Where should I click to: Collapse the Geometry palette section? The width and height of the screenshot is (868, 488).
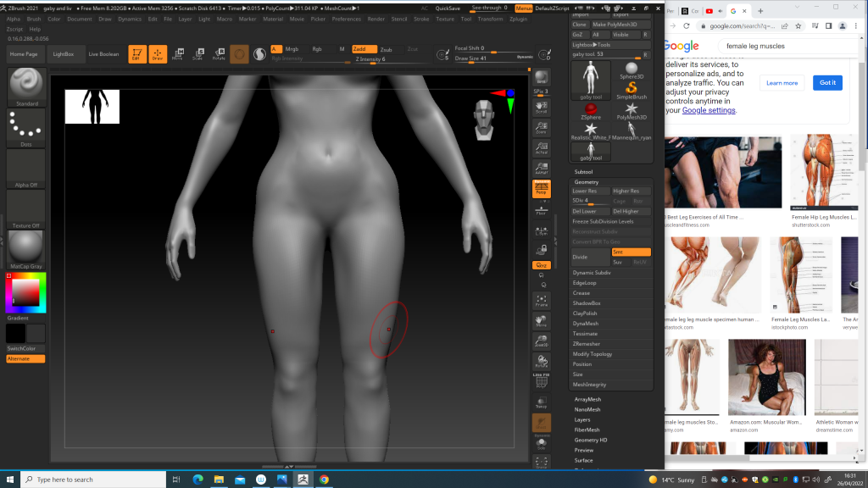[587, 182]
